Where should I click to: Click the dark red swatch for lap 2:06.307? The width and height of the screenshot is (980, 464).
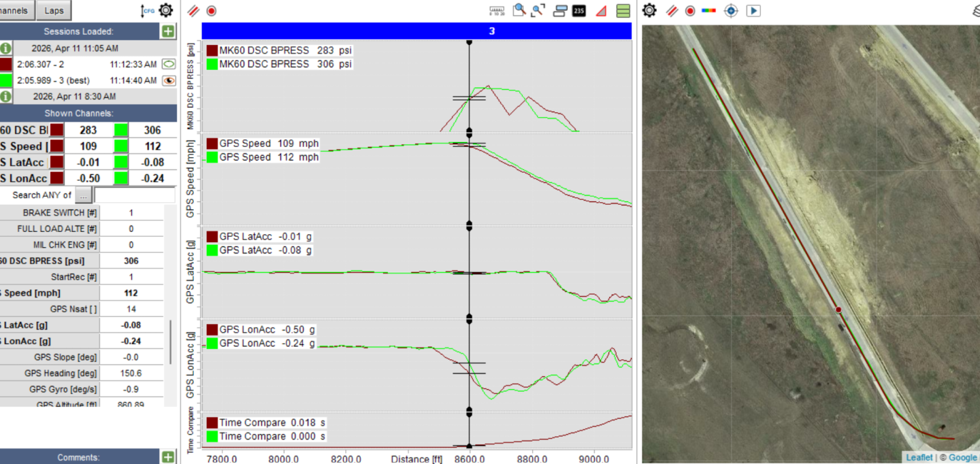pyautogui.click(x=6, y=64)
